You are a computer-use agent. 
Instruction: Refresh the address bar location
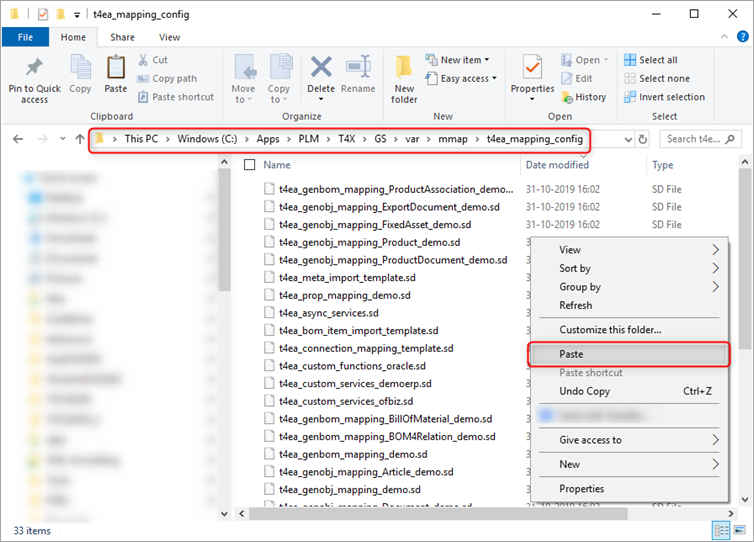coord(643,139)
